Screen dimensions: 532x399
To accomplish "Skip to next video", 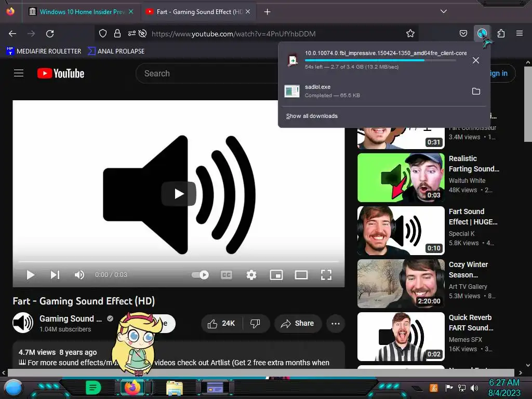I will point(55,275).
